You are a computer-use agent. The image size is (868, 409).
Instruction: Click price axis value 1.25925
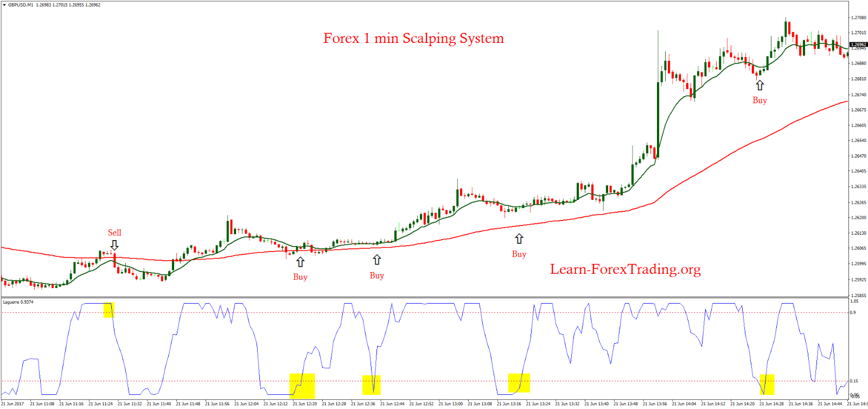click(x=858, y=280)
